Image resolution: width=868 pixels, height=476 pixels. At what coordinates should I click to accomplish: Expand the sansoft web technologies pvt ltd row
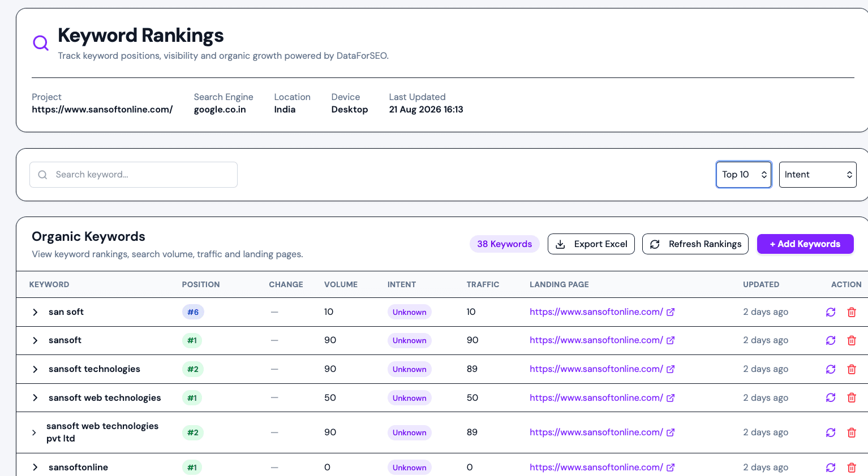pyautogui.click(x=34, y=432)
